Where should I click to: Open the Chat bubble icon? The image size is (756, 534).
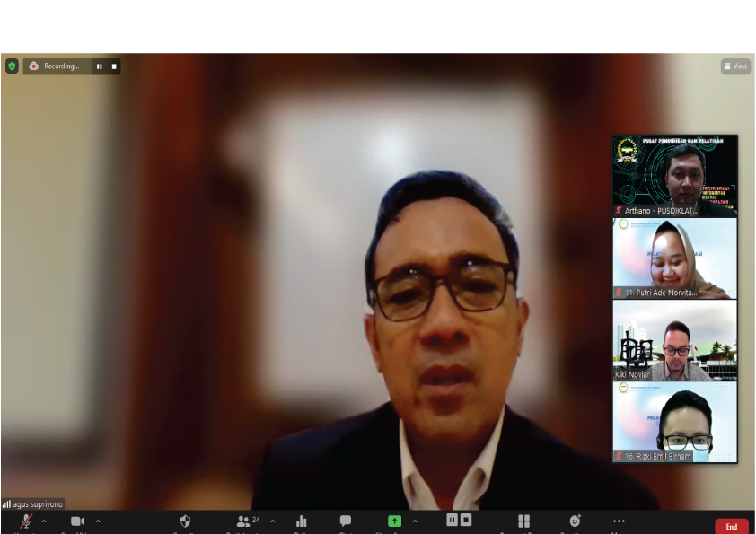345,521
